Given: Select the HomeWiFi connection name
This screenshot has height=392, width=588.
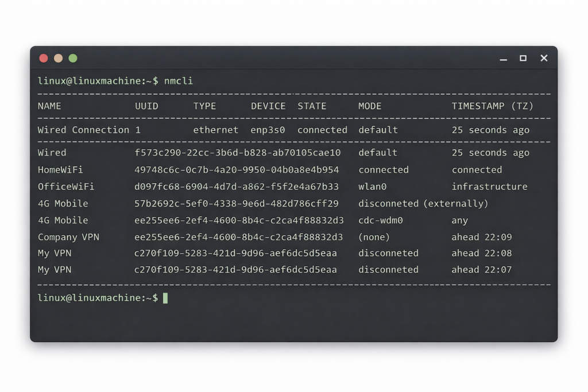Looking at the screenshot, I should pyautogui.click(x=60, y=170).
